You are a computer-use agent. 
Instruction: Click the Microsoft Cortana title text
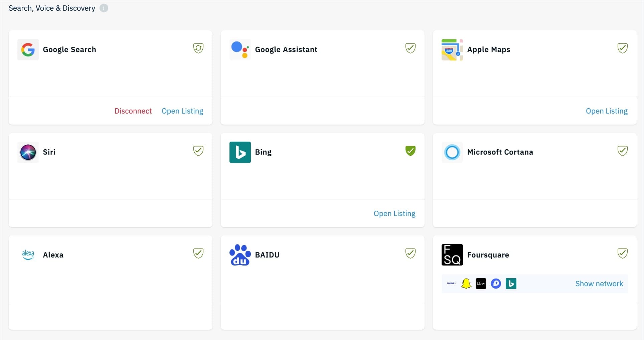pos(500,152)
